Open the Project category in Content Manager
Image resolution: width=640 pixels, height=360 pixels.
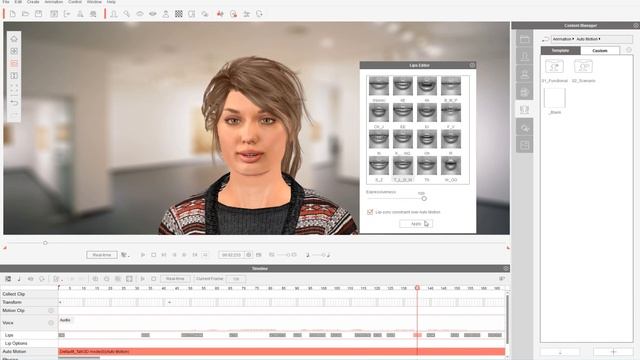524,39
